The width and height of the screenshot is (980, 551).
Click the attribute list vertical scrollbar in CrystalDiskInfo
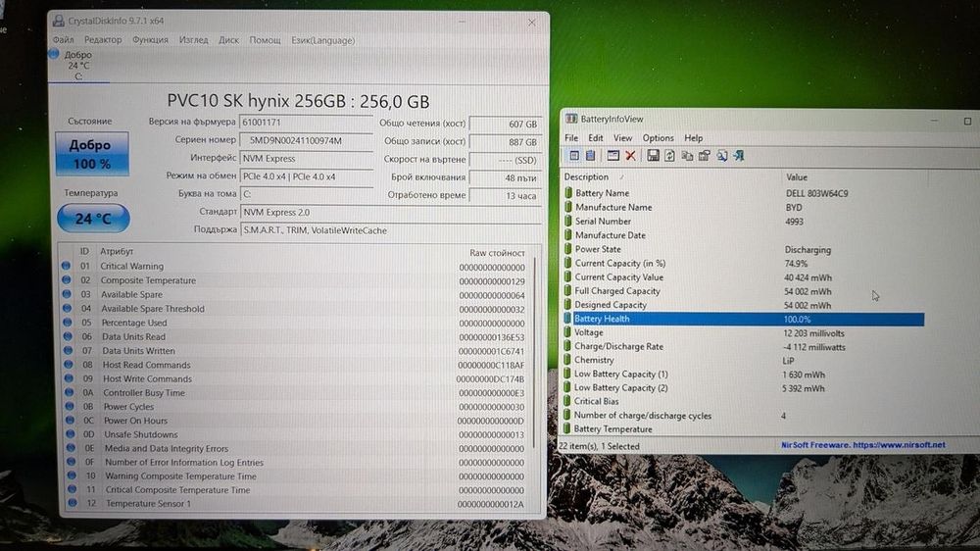tap(535, 353)
